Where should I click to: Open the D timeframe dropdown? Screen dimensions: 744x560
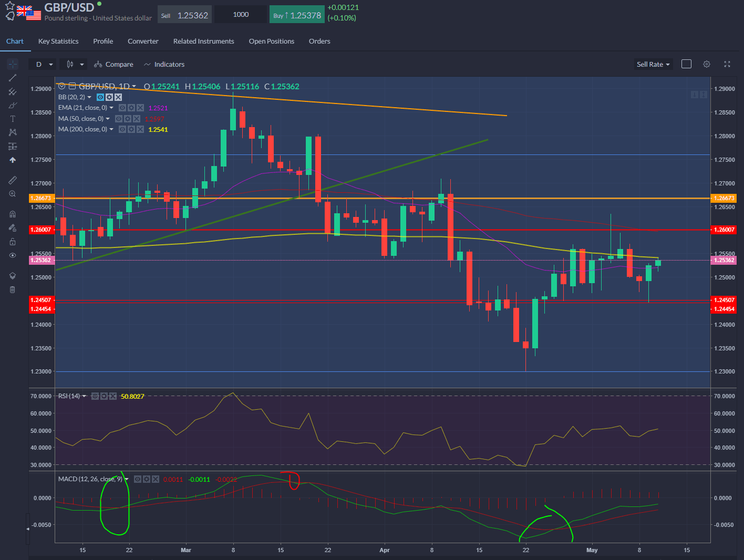[43, 64]
